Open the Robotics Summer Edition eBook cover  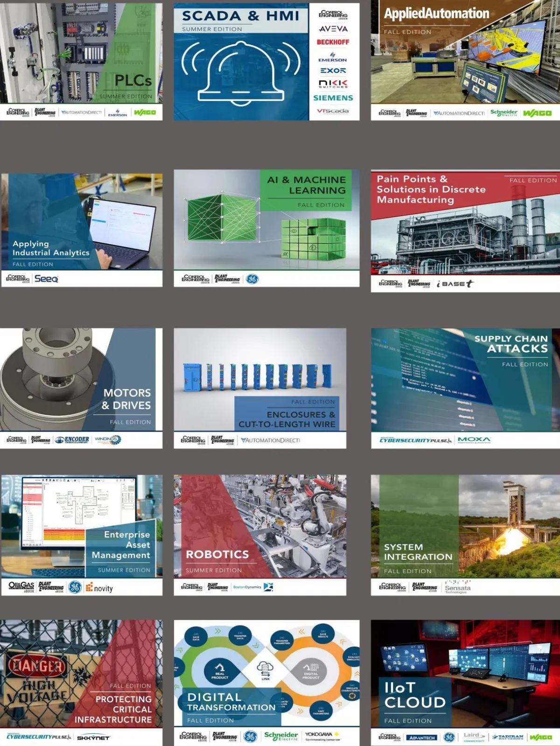[x=260, y=526]
